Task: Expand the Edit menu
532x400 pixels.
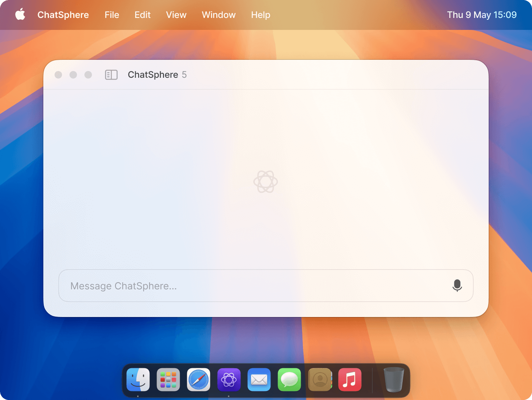Action: click(x=142, y=15)
